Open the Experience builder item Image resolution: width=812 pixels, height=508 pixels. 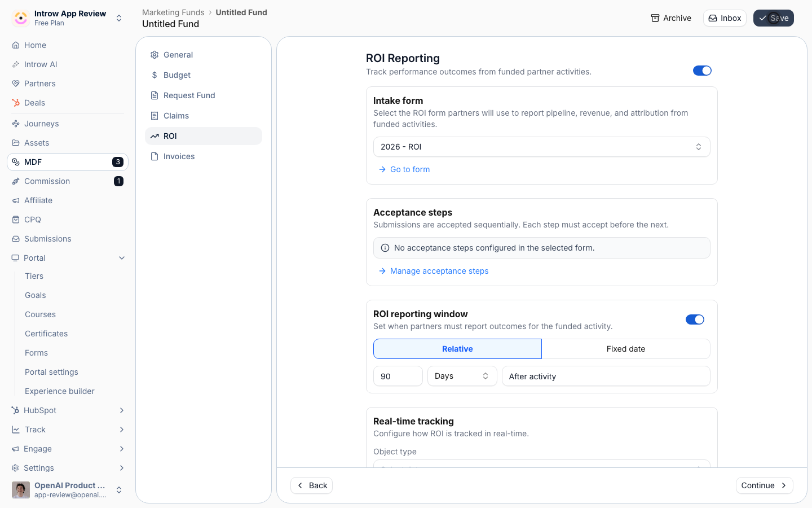[x=60, y=391]
